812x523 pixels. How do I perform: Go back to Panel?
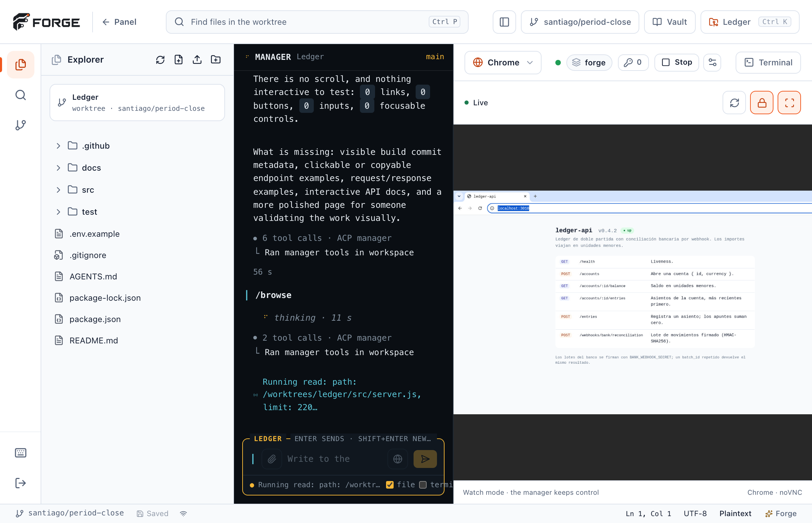click(x=119, y=22)
